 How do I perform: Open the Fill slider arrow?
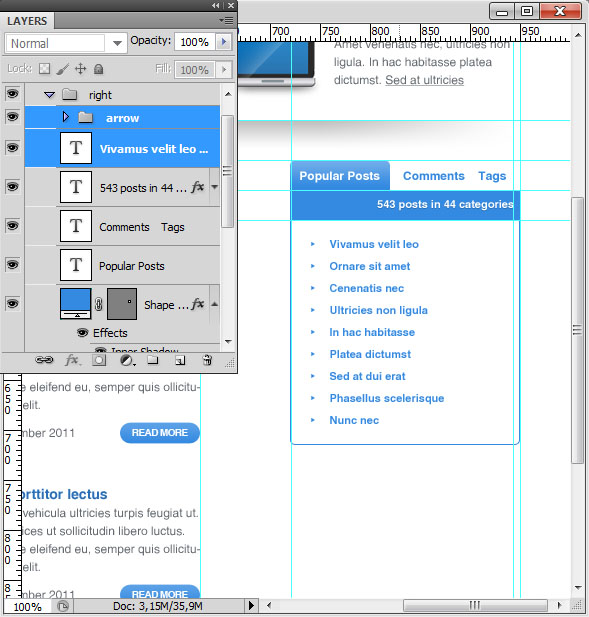[224, 70]
